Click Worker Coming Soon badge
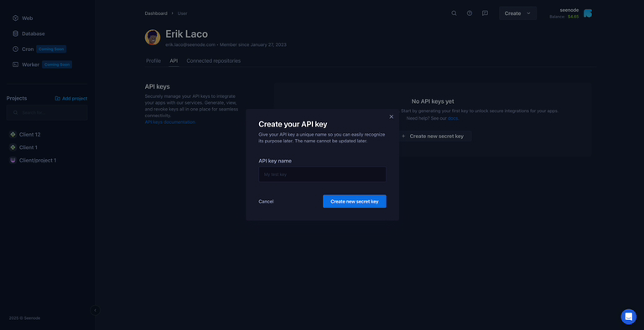This screenshot has height=330, width=644. click(x=57, y=64)
